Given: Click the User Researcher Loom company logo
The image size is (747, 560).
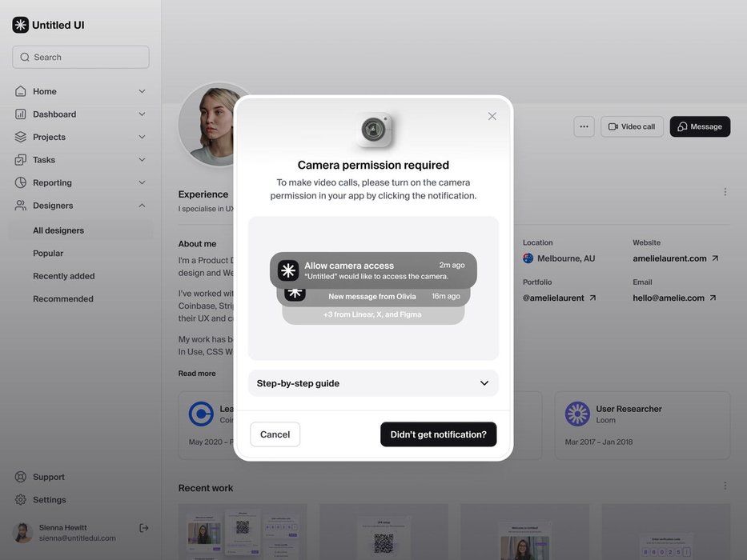Looking at the screenshot, I should pos(577,414).
